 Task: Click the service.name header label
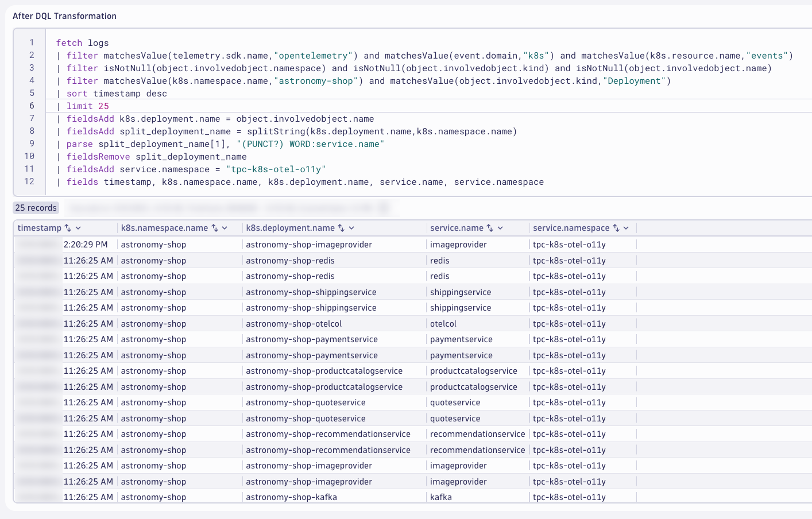(457, 228)
